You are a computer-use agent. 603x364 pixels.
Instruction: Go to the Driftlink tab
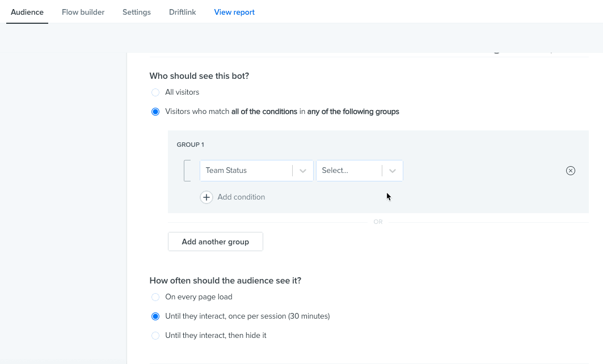(182, 12)
